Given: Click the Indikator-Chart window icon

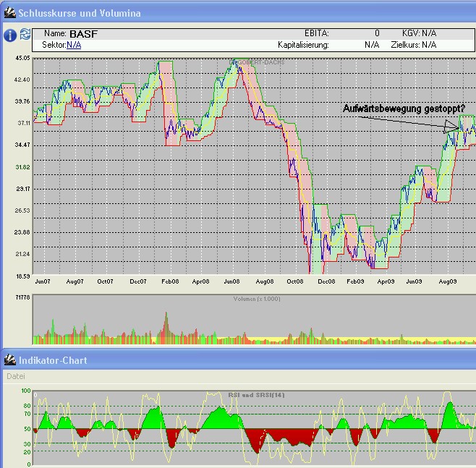Looking at the screenshot, I should tap(9, 360).
